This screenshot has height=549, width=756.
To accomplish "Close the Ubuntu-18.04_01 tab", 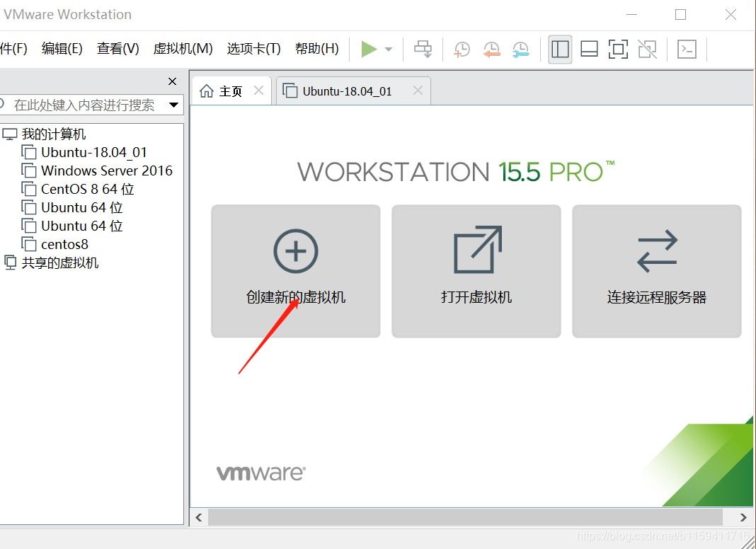I will tap(418, 90).
